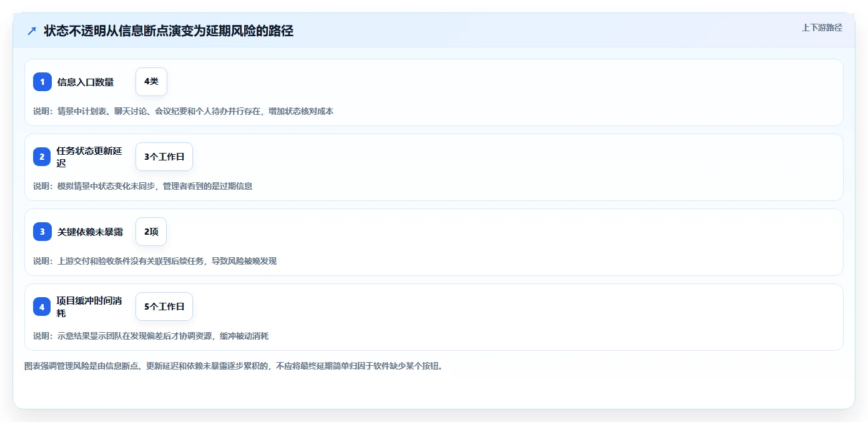Click the description starting 情景中计划表、聊天讨论
Viewport: 868px width, 422px height.
[183, 111]
